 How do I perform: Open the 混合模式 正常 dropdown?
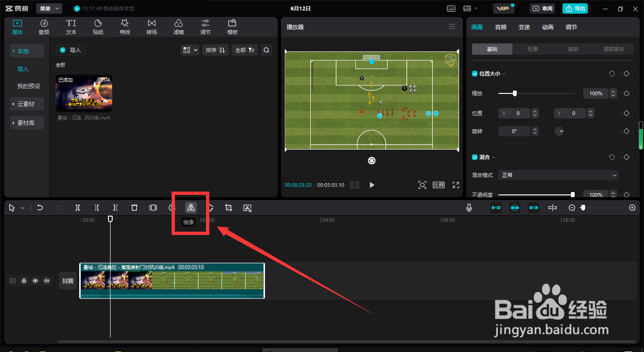coord(559,175)
